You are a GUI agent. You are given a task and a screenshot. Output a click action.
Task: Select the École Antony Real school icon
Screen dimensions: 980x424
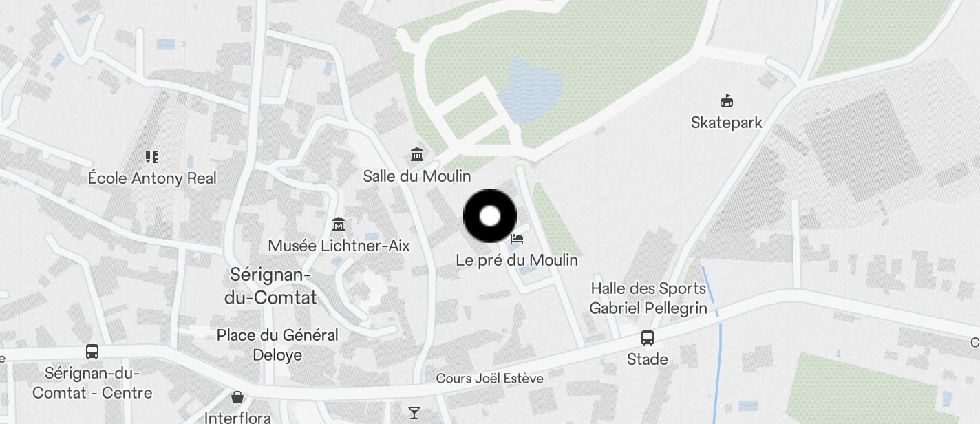[152, 157]
